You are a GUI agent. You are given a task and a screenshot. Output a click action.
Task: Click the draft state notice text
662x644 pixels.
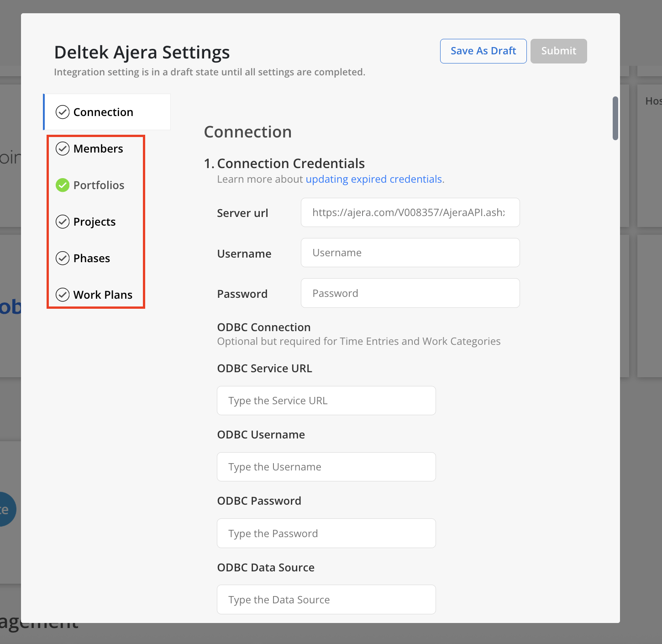pyautogui.click(x=210, y=72)
